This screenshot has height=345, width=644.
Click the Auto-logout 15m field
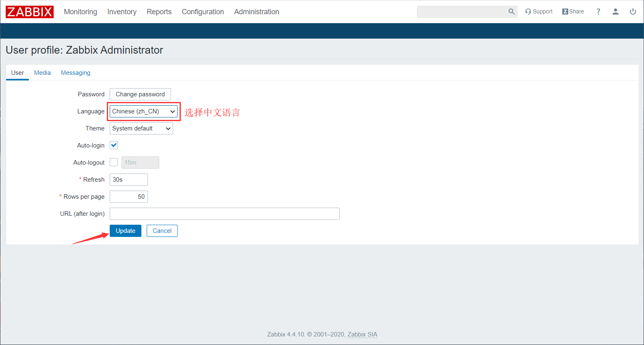coord(140,163)
